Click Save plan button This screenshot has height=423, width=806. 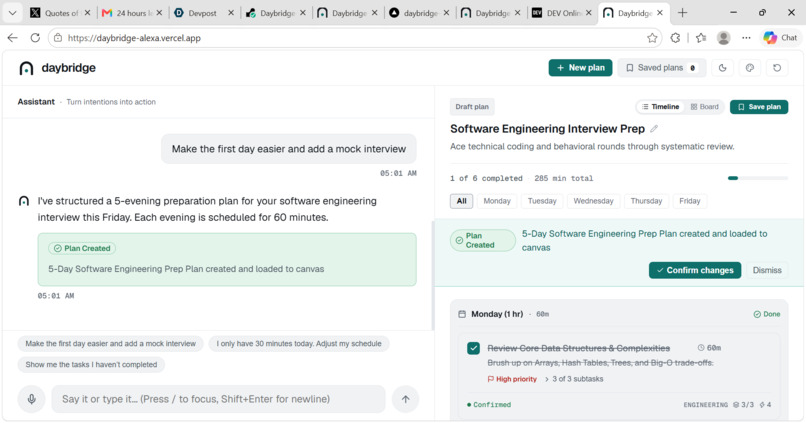click(x=759, y=107)
